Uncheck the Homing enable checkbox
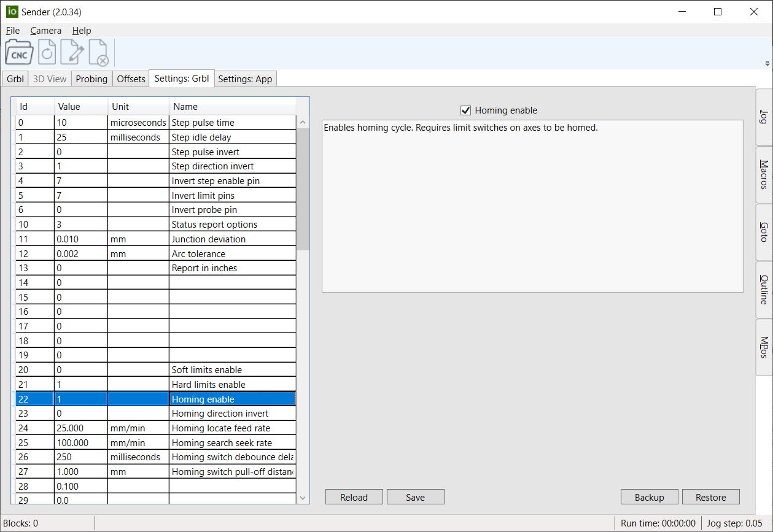This screenshot has width=773, height=532. pos(465,110)
